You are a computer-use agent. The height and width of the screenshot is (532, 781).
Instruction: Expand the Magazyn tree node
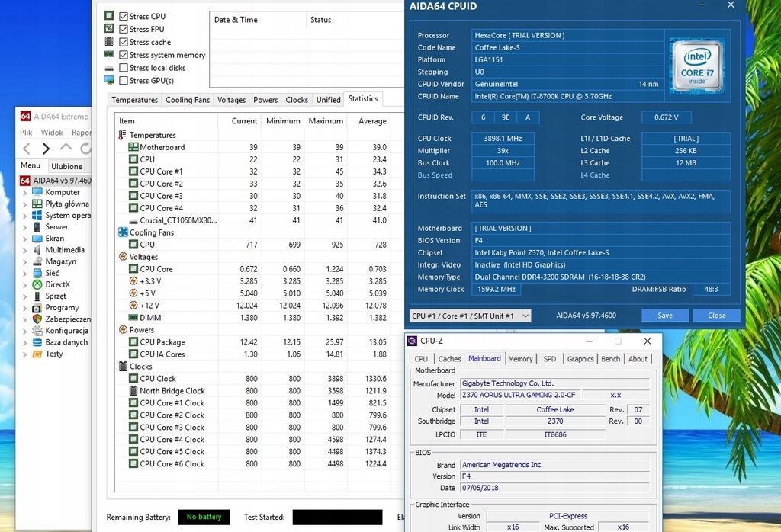click(24, 261)
